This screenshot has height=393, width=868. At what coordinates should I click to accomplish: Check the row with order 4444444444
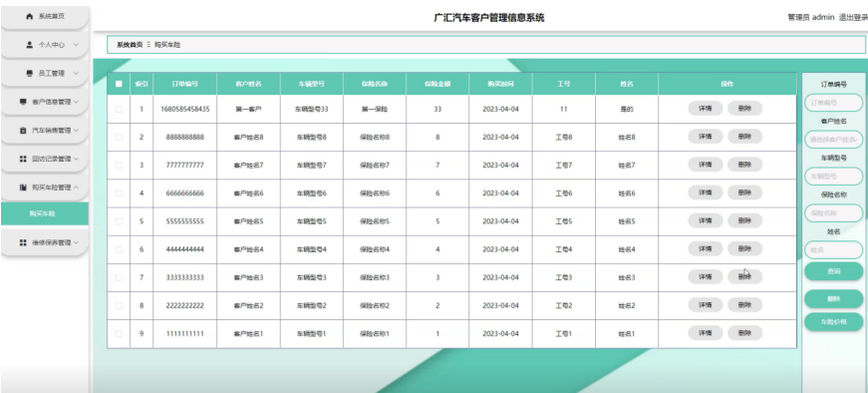pos(119,249)
